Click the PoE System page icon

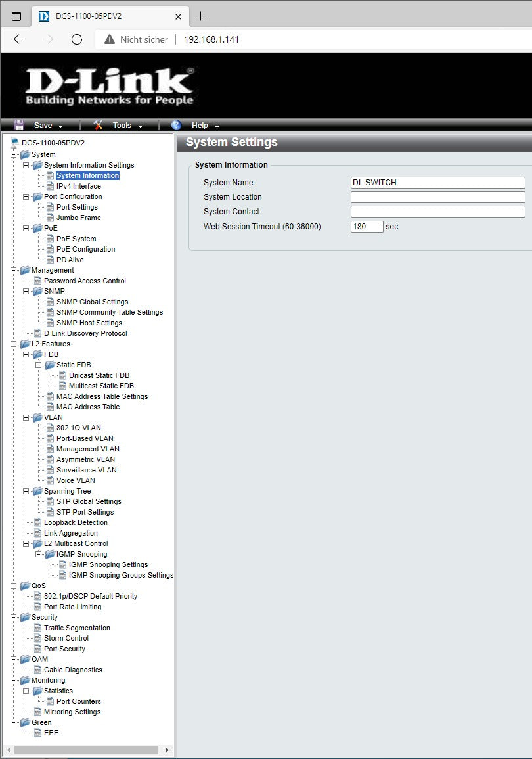coord(50,239)
